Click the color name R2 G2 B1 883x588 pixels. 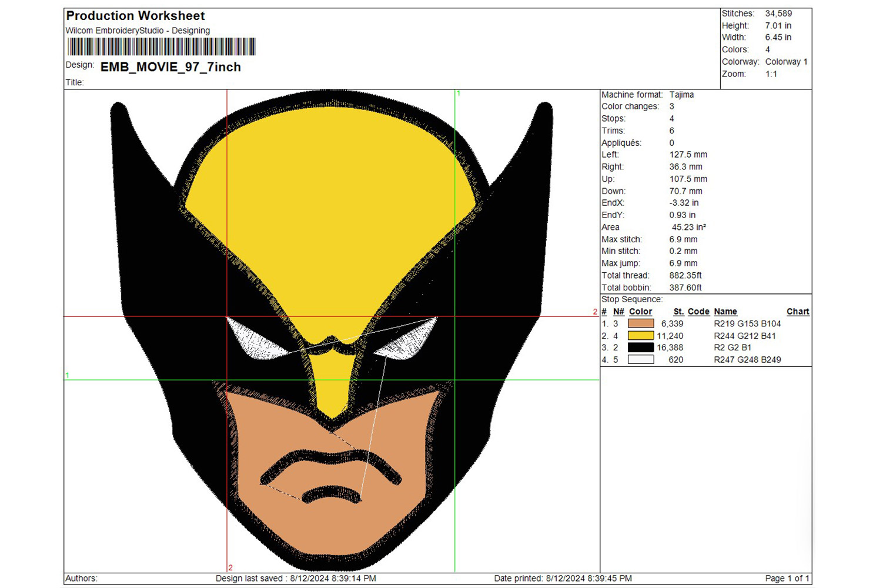point(733,348)
